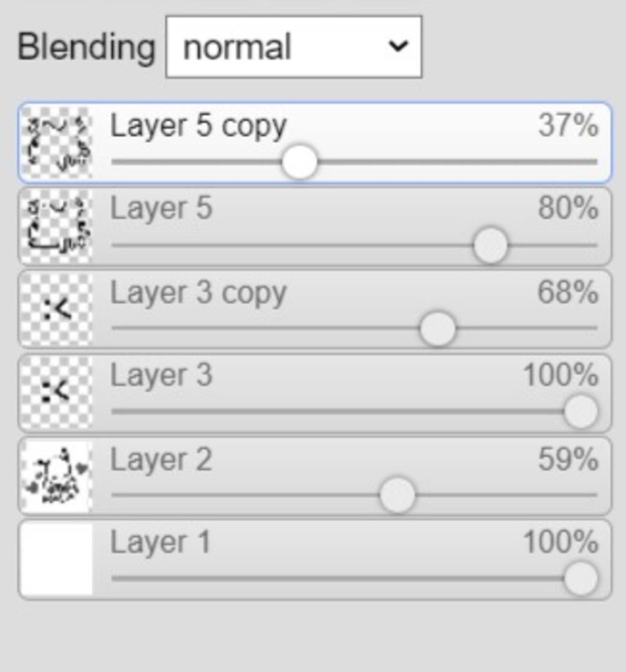Activate Layer 3 by its name

click(x=161, y=375)
